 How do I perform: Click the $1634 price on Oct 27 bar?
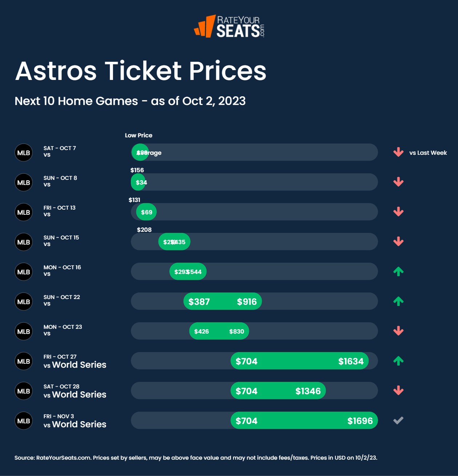(351, 361)
